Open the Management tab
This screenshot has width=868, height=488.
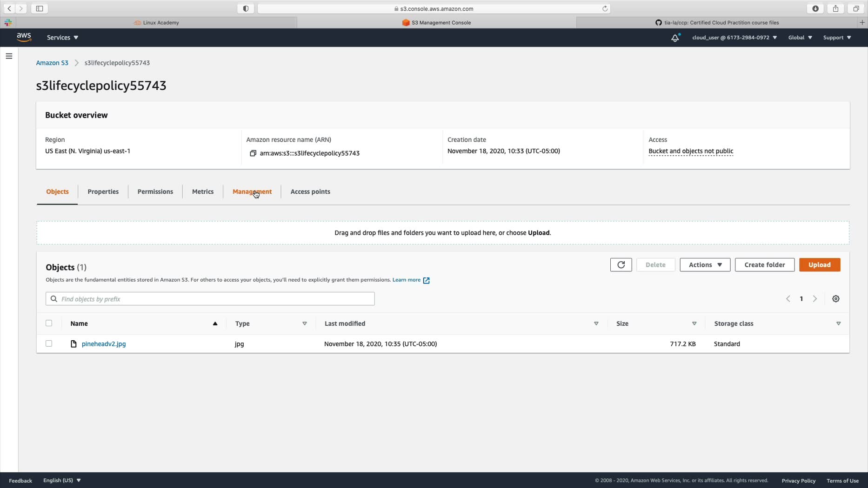tap(252, 191)
